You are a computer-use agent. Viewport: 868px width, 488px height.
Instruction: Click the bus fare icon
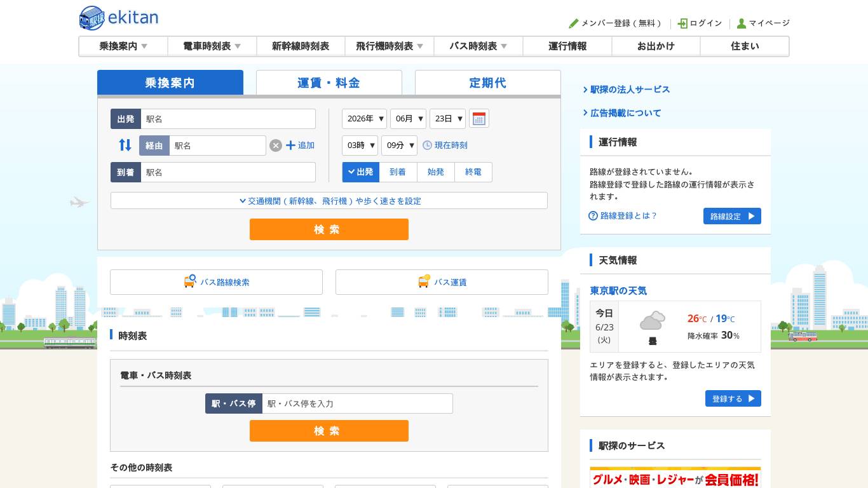[x=424, y=281]
